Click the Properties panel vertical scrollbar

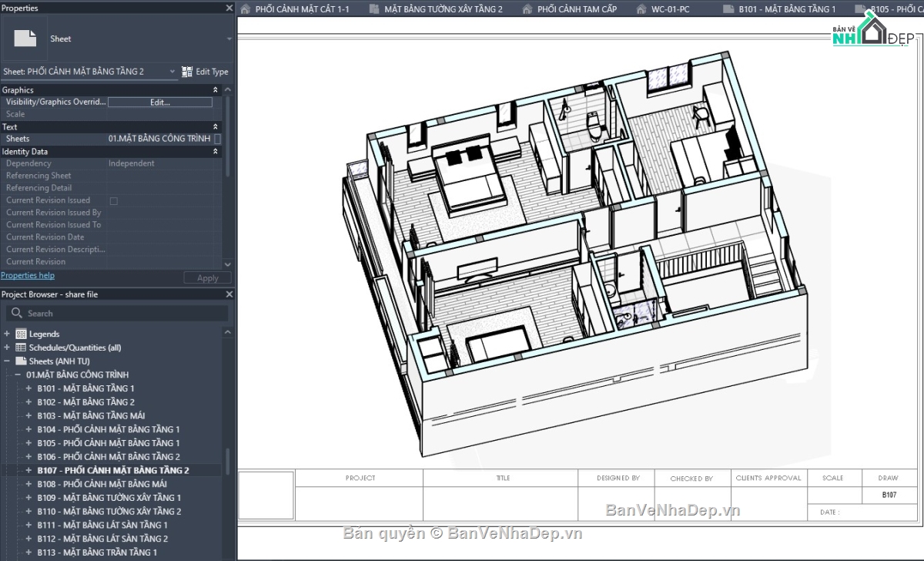(227, 139)
